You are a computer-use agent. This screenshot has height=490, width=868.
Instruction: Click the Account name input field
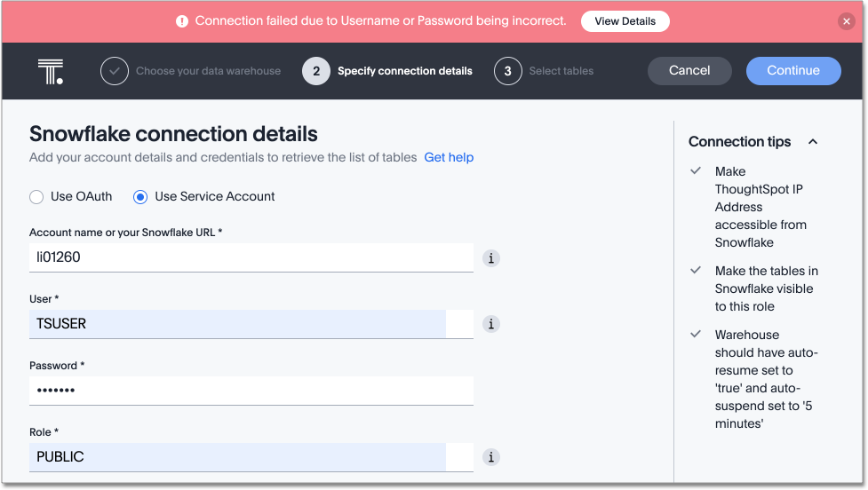tap(251, 257)
